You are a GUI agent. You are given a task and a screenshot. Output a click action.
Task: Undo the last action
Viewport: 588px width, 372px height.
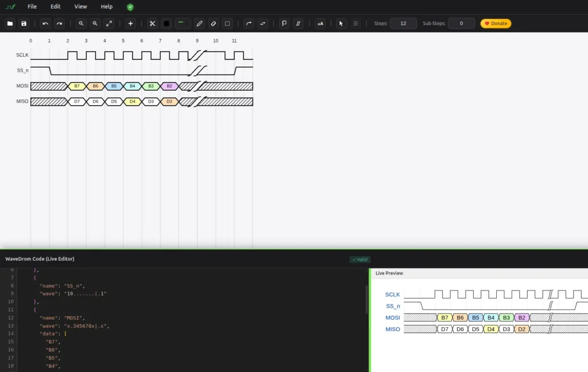pyautogui.click(x=45, y=24)
